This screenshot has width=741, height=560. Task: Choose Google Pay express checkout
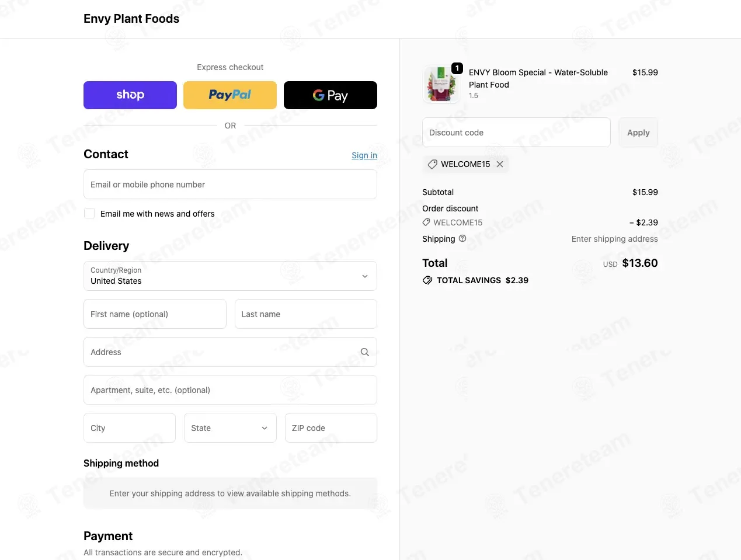[331, 95]
